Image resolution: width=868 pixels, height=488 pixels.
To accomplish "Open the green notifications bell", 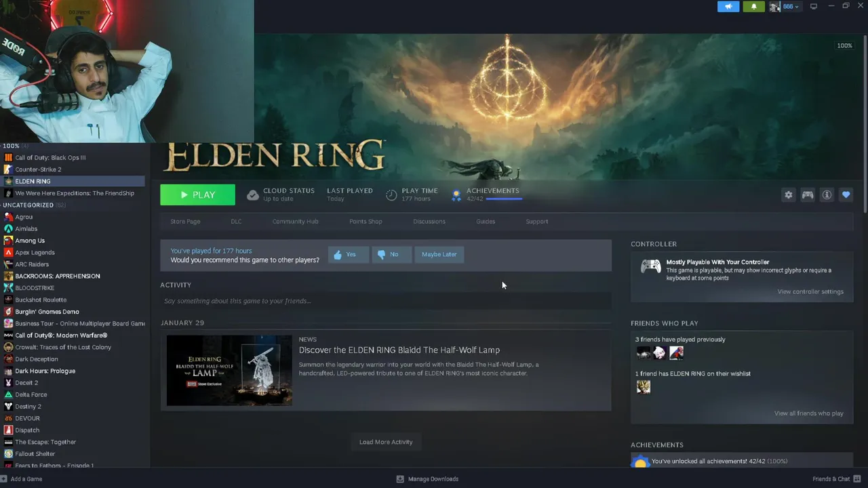I will tap(753, 6).
